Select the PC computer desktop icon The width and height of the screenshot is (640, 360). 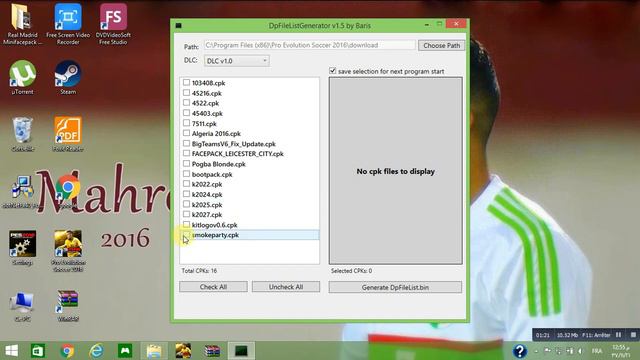22,306
